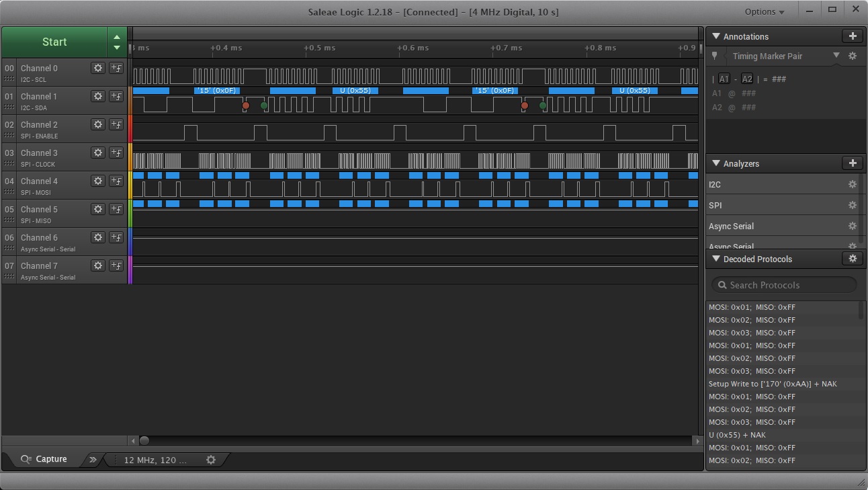This screenshot has width=868, height=490.
Task: Open Decoded Protocols settings gear
Action: click(852, 259)
